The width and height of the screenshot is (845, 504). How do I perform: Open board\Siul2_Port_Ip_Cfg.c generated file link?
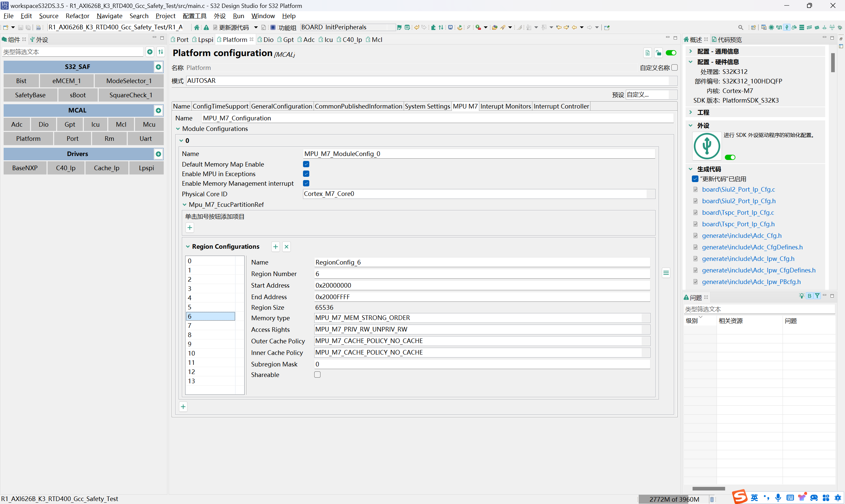click(x=738, y=190)
